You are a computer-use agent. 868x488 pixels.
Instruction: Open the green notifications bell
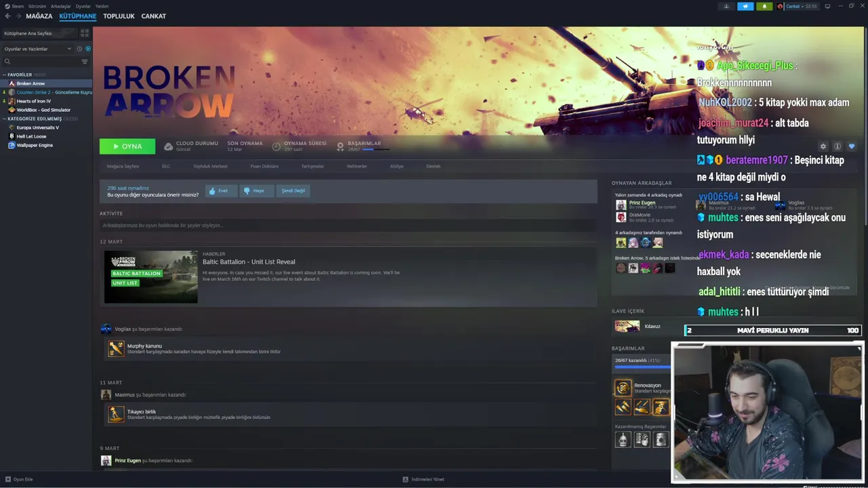[764, 6]
